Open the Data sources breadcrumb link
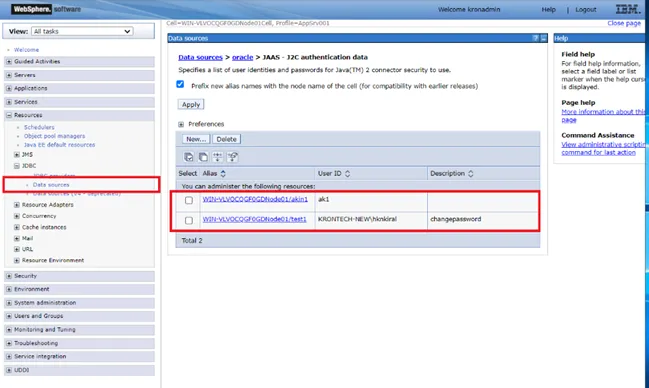This screenshot has height=388, width=649. pos(200,57)
